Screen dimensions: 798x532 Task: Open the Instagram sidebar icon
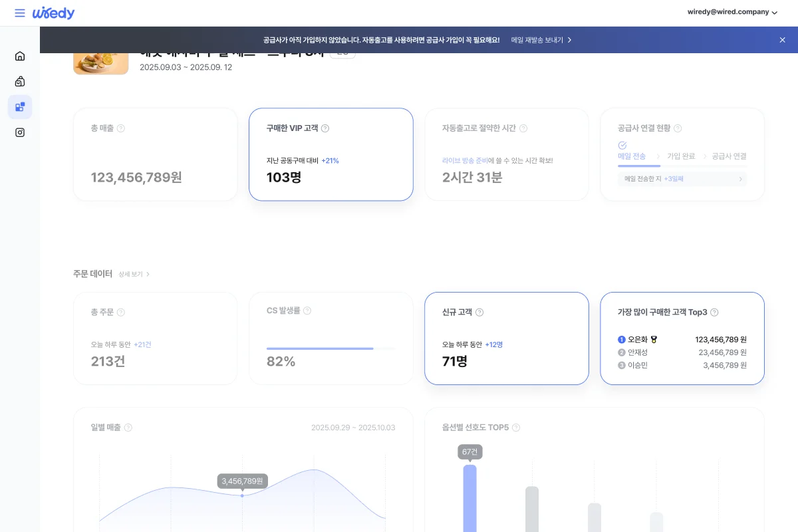(x=20, y=132)
